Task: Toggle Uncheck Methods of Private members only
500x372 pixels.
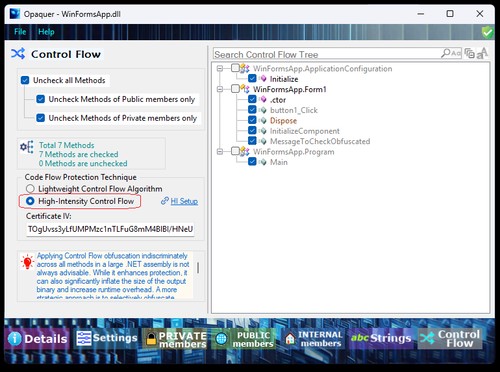Action: [x=41, y=118]
